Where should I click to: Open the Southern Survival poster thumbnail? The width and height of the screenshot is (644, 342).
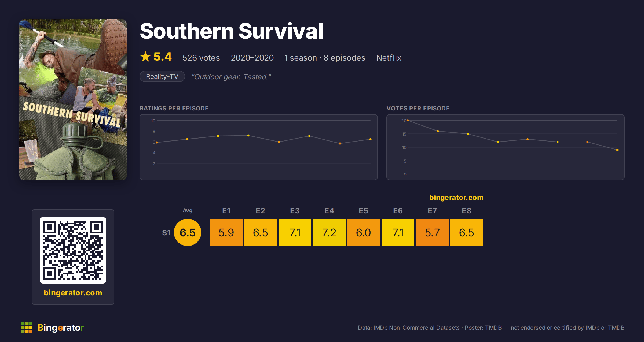click(73, 100)
